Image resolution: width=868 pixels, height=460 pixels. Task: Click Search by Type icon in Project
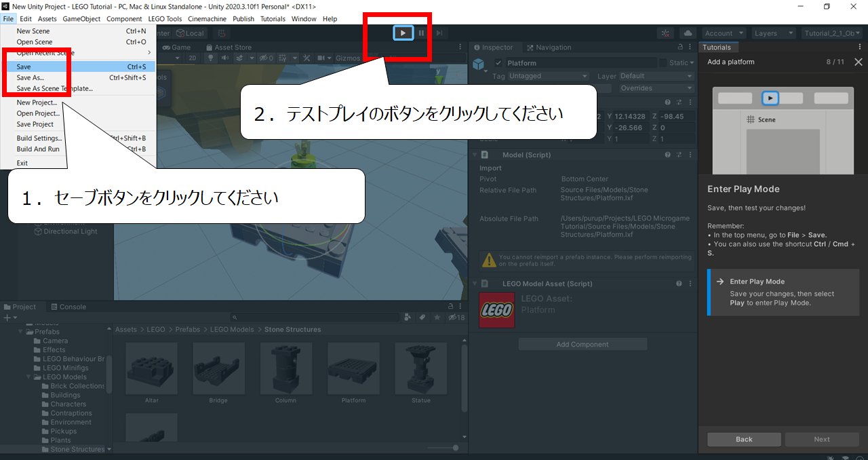[x=408, y=317]
